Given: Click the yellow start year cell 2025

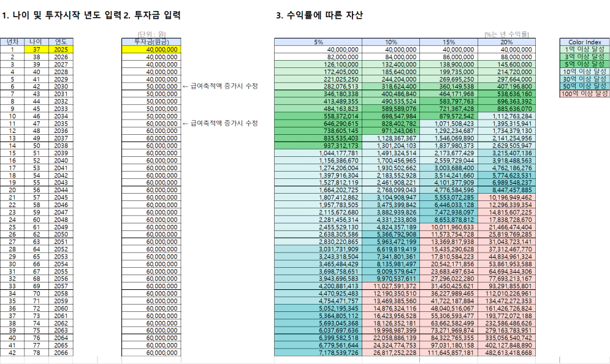Looking at the screenshot, I should coord(61,50).
